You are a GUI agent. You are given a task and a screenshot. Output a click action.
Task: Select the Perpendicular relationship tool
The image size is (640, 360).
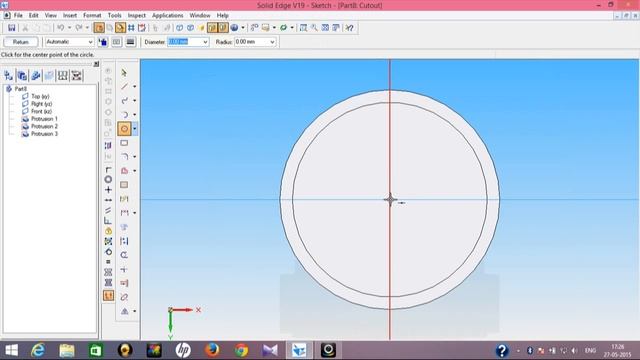[108, 221]
